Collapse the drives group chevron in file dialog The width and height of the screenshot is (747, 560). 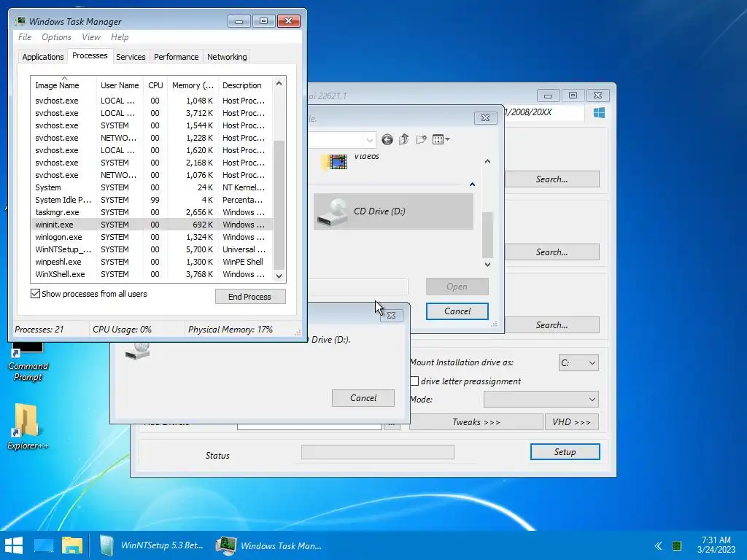coord(472,184)
